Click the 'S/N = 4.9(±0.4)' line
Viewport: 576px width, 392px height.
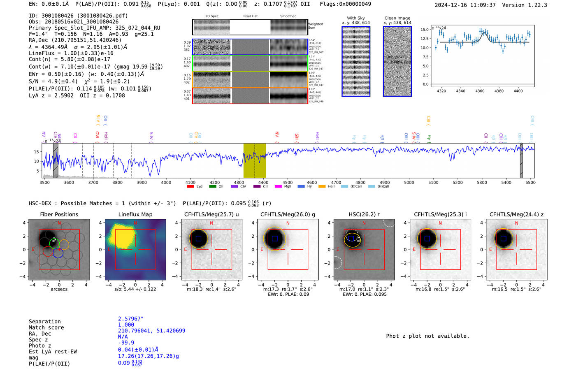[73, 81]
